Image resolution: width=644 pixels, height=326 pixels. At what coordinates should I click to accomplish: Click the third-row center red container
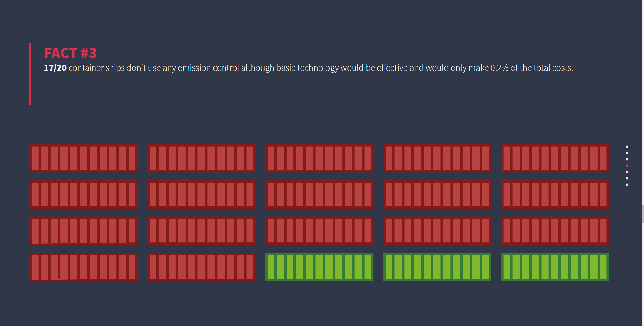coord(319,231)
